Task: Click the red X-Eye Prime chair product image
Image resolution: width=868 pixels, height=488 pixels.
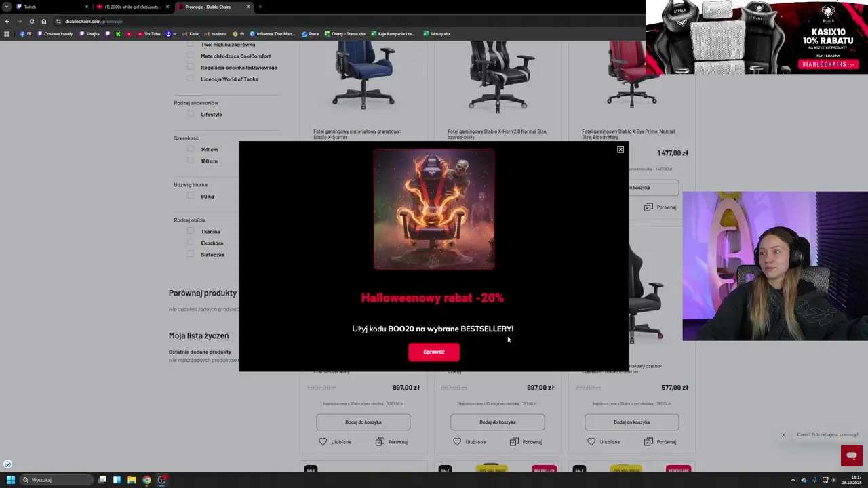Action: pyautogui.click(x=631, y=73)
